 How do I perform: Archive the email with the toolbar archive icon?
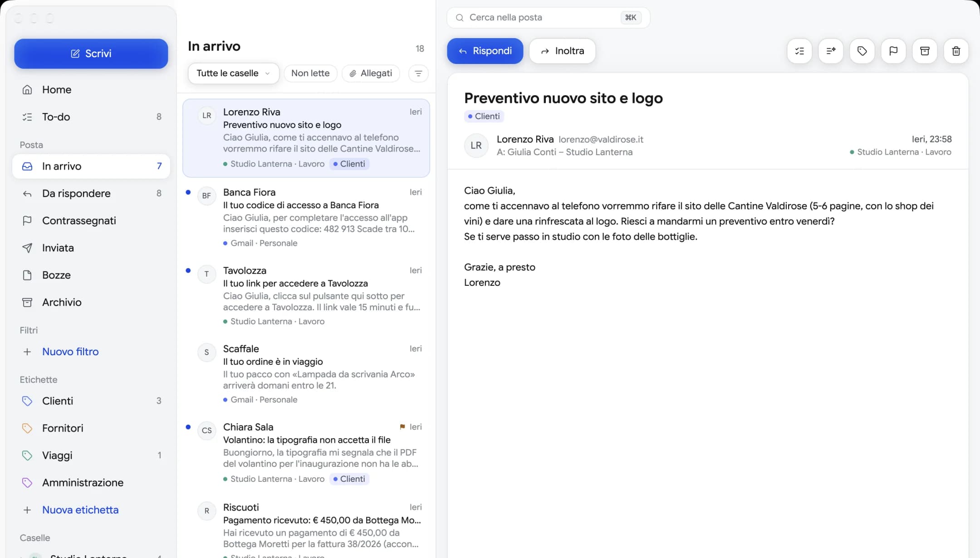pyautogui.click(x=925, y=51)
